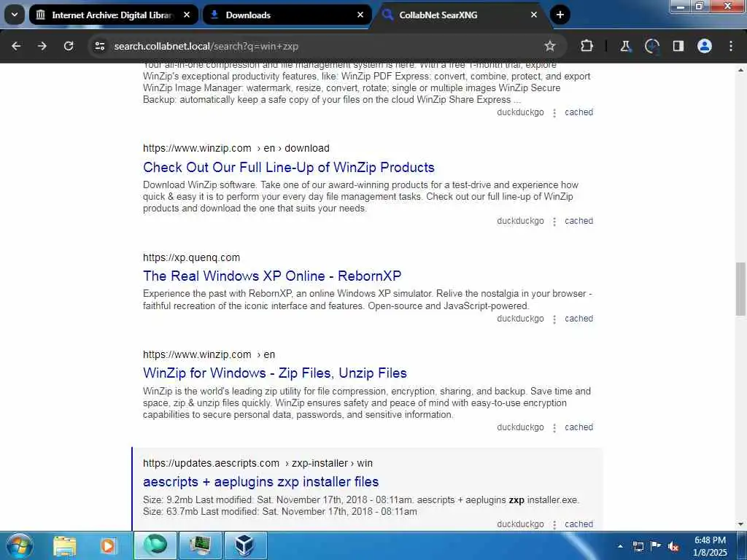
Task: Select the CollabNet SearXNG tab
Action: click(460, 15)
